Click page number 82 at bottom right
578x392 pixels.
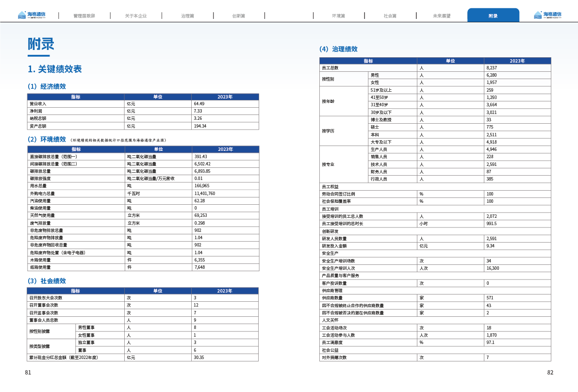click(x=550, y=373)
